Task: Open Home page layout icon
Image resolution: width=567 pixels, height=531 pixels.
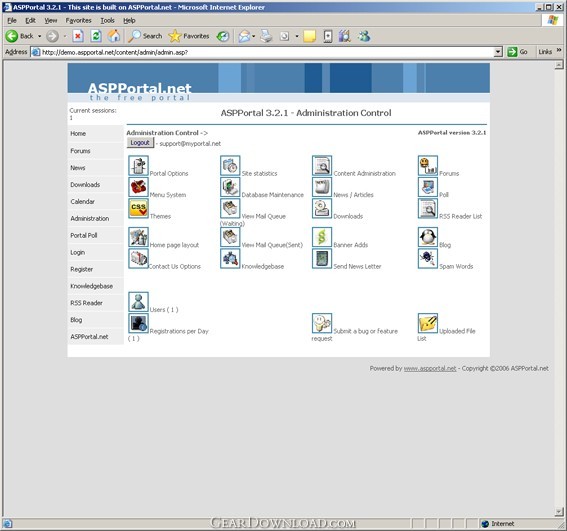Action: [x=138, y=237]
